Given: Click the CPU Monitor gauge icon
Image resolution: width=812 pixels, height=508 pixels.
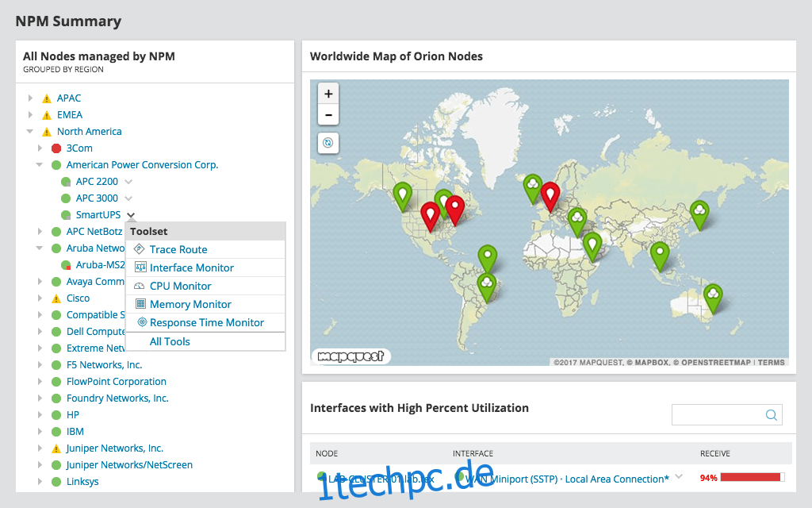Looking at the screenshot, I should click(140, 286).
